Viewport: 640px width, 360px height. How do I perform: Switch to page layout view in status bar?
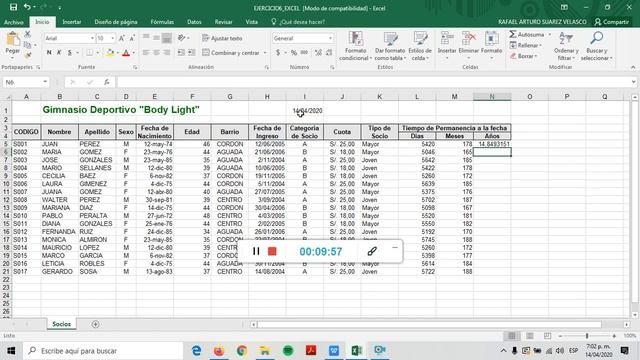529,336
